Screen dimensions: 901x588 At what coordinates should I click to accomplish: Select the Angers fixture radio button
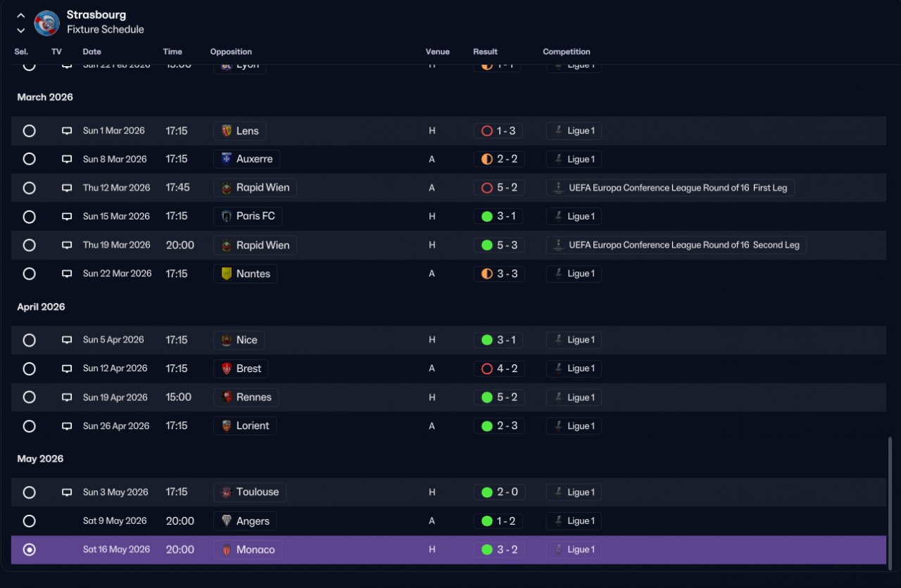click(x=29, y=521)
